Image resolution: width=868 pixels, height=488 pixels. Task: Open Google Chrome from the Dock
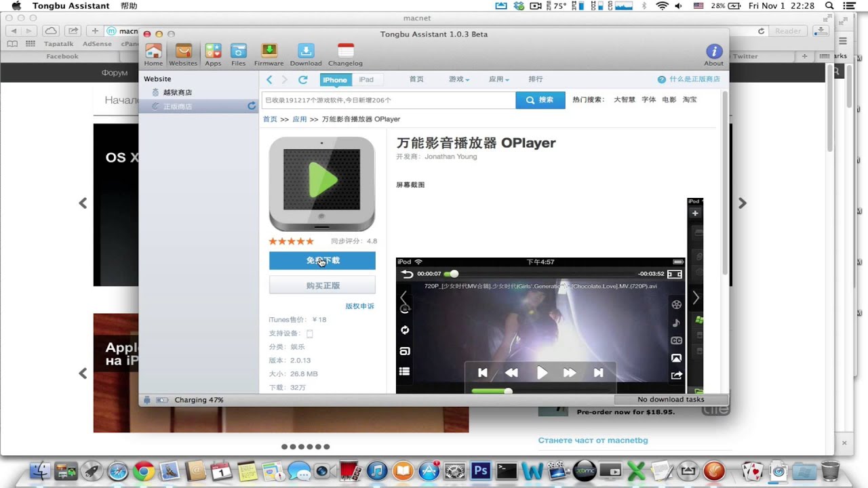pos(143,470)
